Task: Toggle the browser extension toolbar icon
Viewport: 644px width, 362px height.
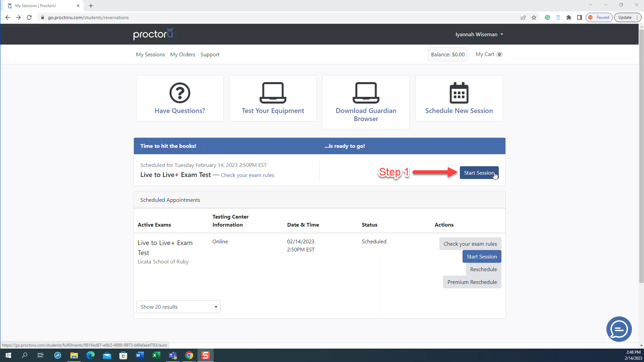Action: tap(568, 17)
